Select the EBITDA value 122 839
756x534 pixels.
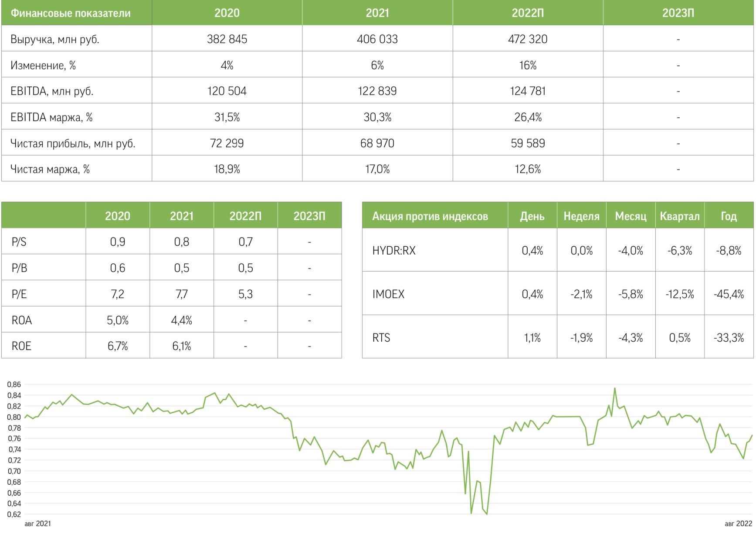click(377, 91)
